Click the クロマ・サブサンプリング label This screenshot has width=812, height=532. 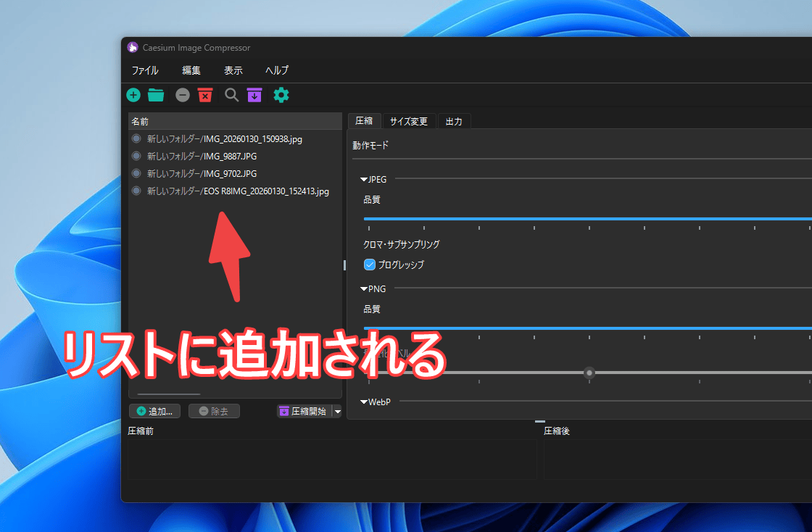coord(402,244)
